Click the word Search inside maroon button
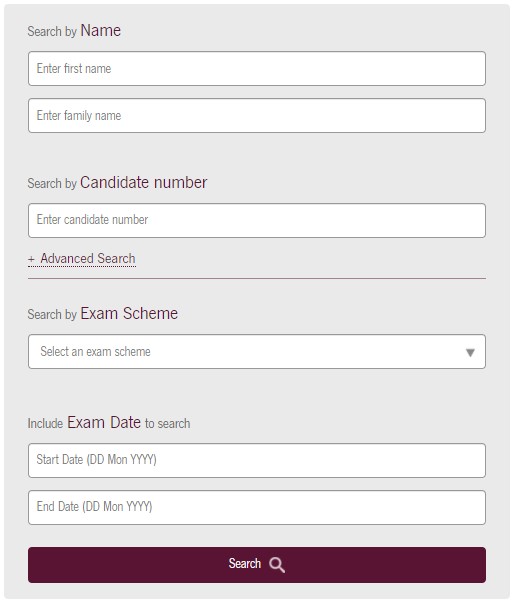 [x=244, y=564]
